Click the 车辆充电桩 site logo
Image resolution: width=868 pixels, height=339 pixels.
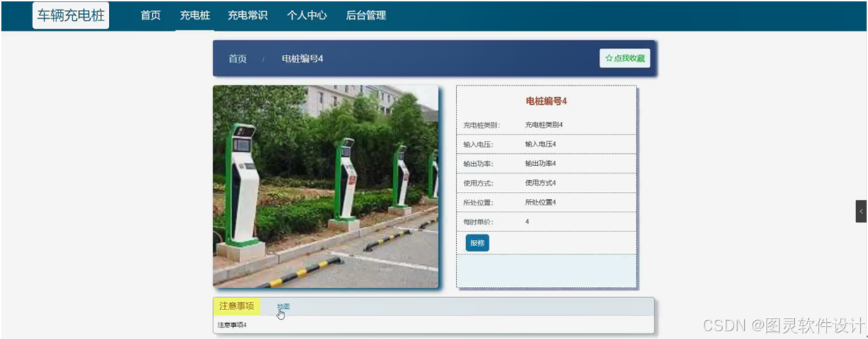coord(70,15)
